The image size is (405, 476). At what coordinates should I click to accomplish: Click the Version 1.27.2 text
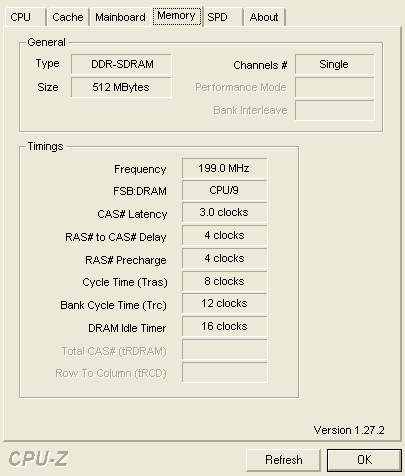(349, 430)
